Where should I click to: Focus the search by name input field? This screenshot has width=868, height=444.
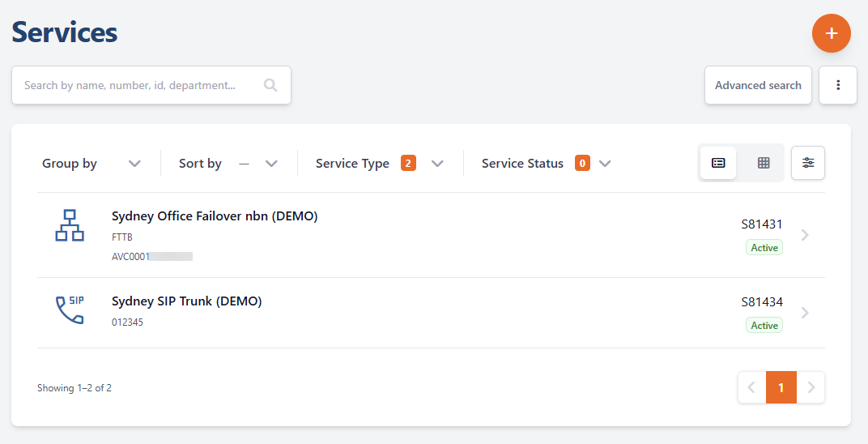pyautogui.click(x=151, y=85)
